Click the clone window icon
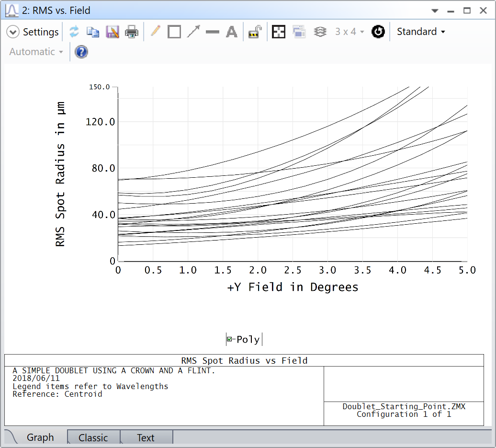496x448 pixels. [x=299, y=32]
